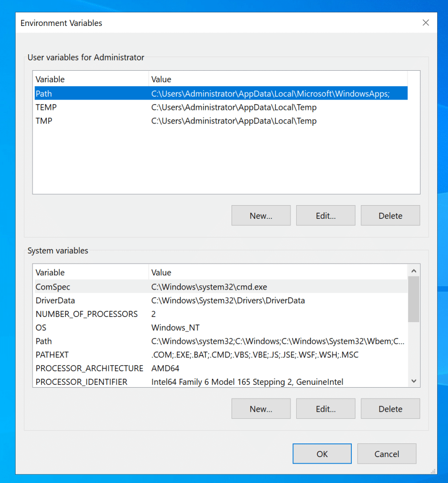This screenshot has width=448, height=483.
Task: Select NUMBER_OF_PROCESSORS system variable
Action: (87, 314)
